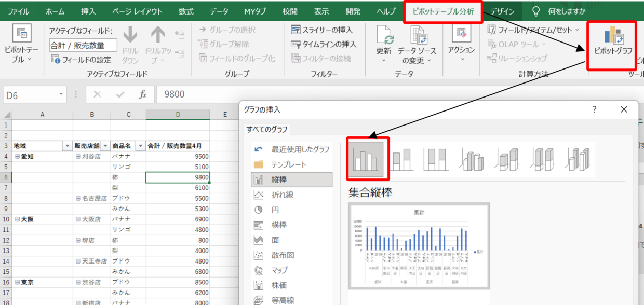The image size is (644, 305).
Task: Select the 100% stacked column subtype icon
Action: tap(436, 159)
